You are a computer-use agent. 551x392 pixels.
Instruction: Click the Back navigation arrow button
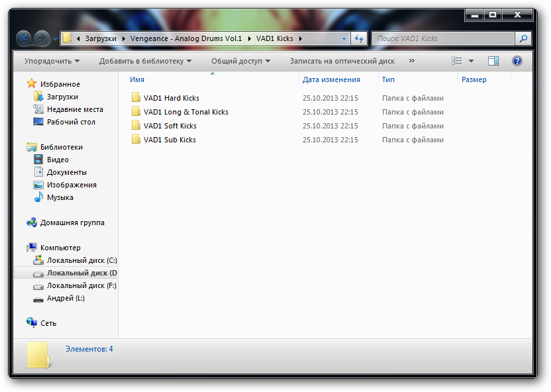(24, 38)
